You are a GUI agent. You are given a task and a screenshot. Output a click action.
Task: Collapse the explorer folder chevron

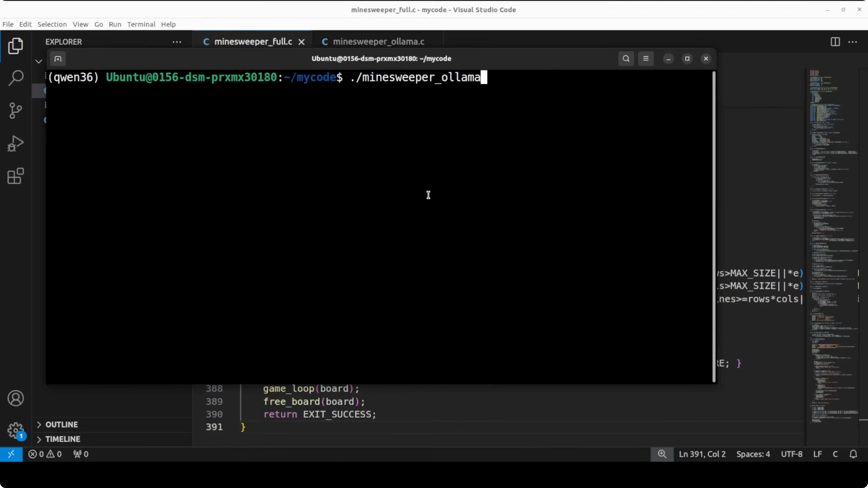pos(39,61)
